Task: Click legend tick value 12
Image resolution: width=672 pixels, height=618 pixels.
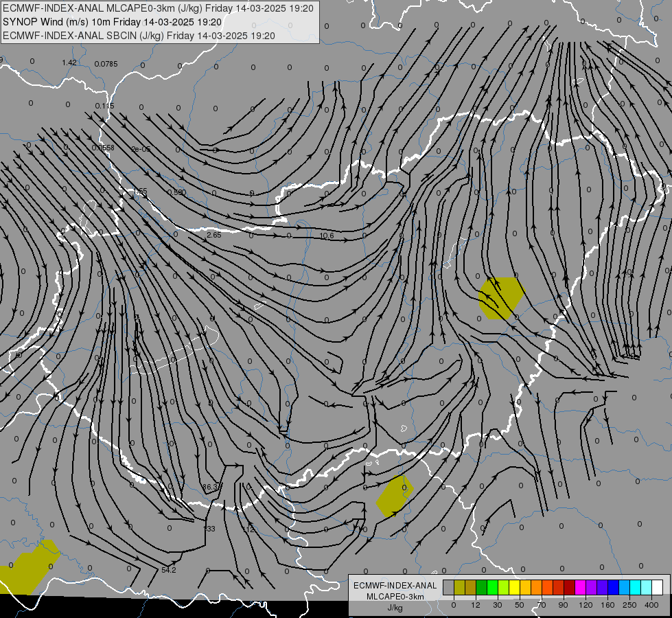Action: (475, 605)
